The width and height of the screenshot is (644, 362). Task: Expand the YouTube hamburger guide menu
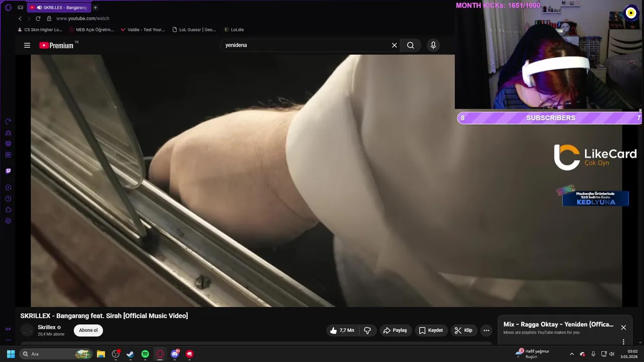tap(27, 45)
